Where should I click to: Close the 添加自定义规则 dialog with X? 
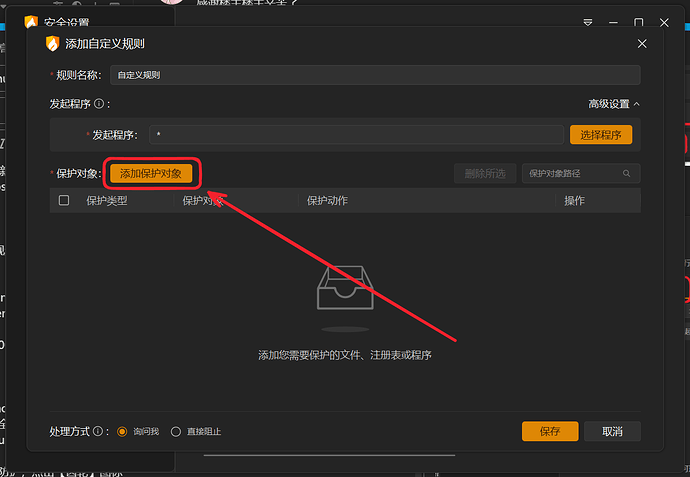pos(642,43)
